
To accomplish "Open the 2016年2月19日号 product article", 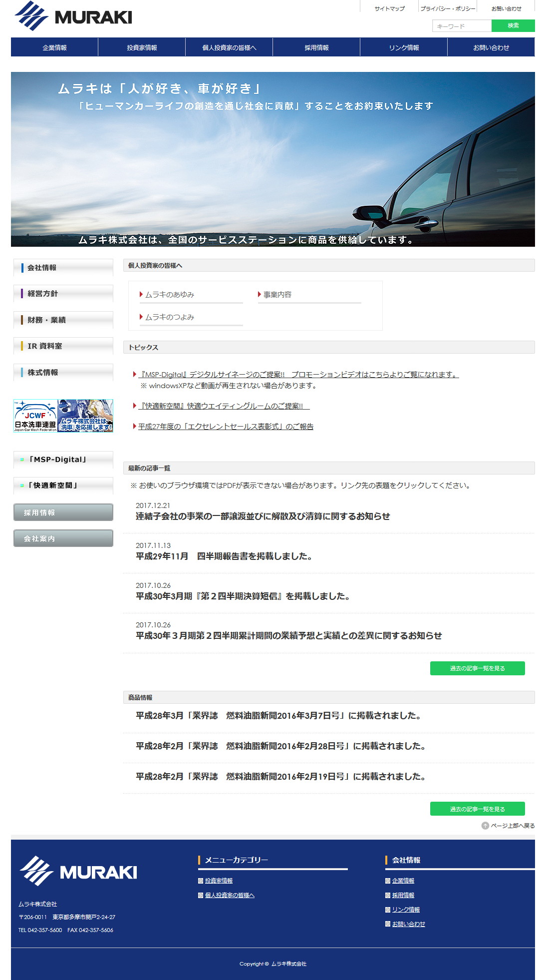I will (282, 777).
